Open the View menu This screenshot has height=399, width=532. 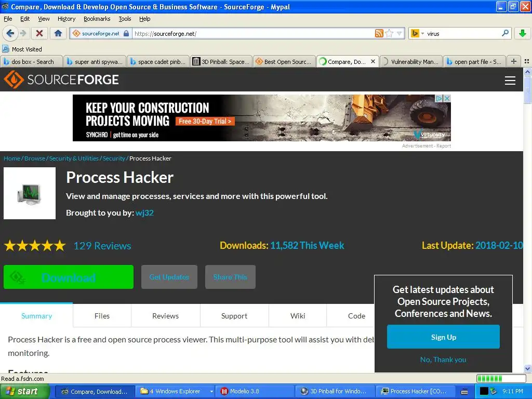click(44, 19)
